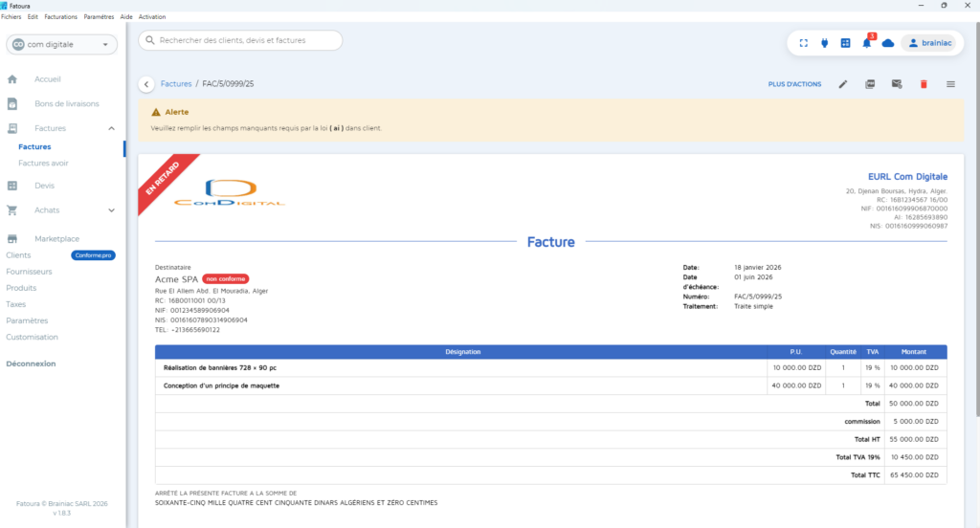Click Acme SPA recipient name
Image resolution: width=980 pixels, height=528 pixels.
pos(176,279)
